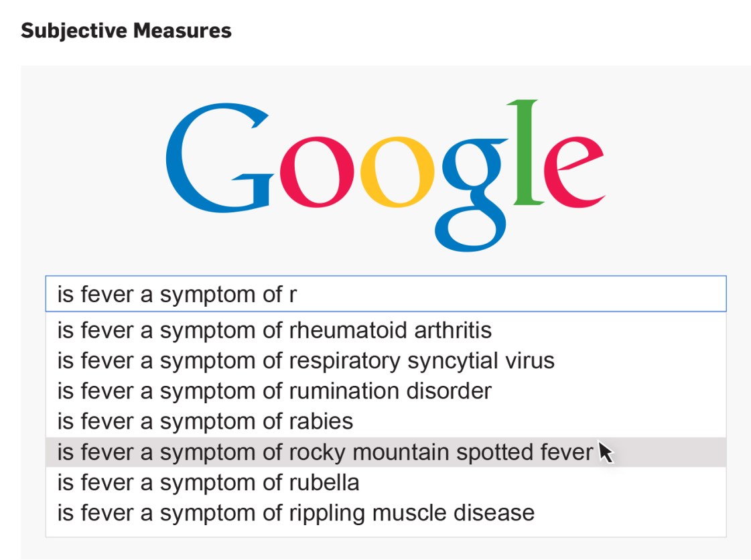The height and width of the screenshot is (560, 751).
Task: Pick the rumination disorder suggestion
Action: point(275,391)
